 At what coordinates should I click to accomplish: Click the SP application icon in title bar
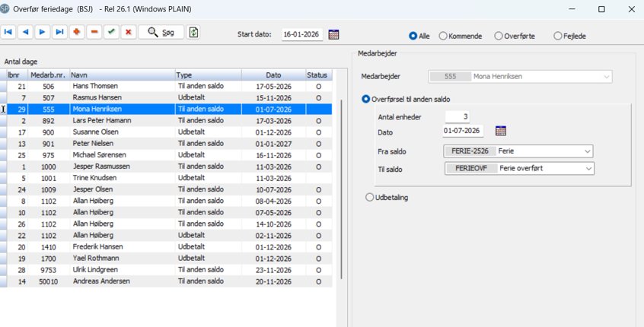point(5,9)
